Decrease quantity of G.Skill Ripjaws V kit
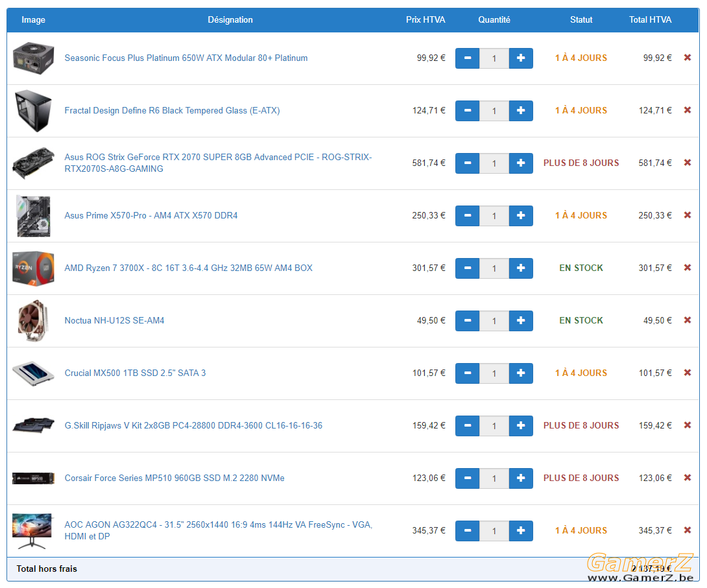Screen dimensions: 707x588 [x=468, y=426]
